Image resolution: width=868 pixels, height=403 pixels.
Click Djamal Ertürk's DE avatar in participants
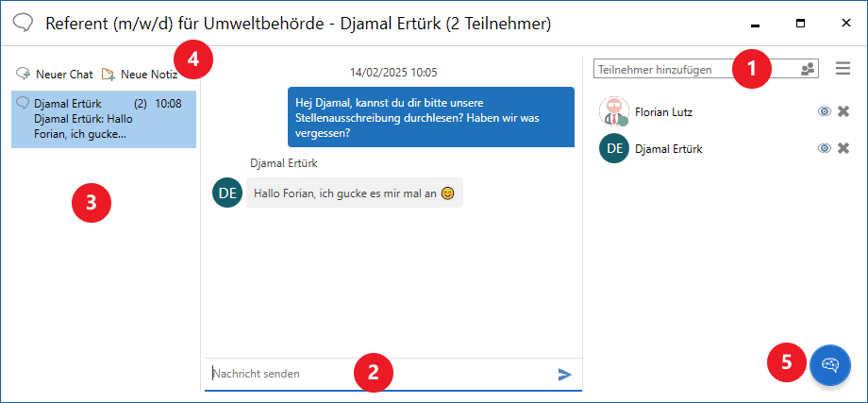tap(614, 148)
